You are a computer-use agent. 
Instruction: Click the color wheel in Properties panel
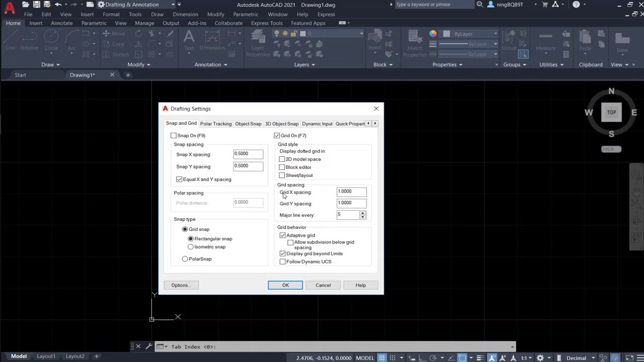(433, 34)
